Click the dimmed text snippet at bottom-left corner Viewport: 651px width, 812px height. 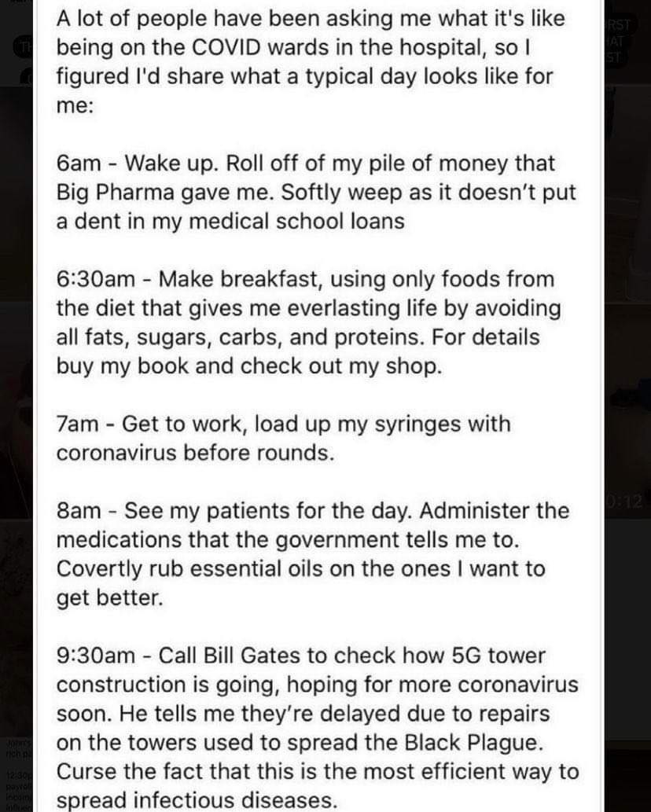pyautogui.click(x=19, y=774)
